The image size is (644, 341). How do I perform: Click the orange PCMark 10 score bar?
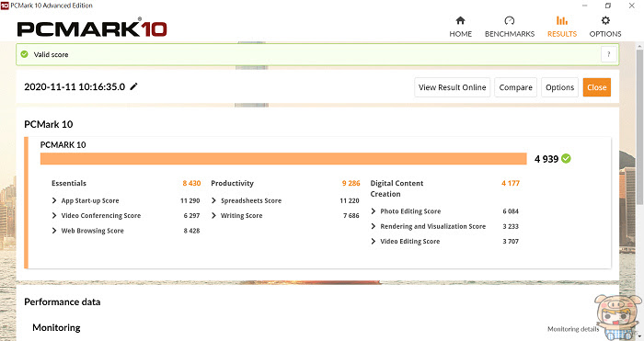(x=283, y=159)
